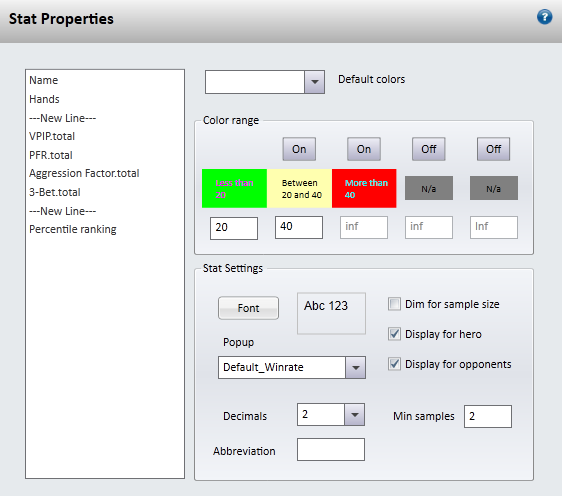The width and height of the screenshot is (562, 496).
Task: Uncheck Display for opponents
Action: pyautogui.click(x=394, y=364)
